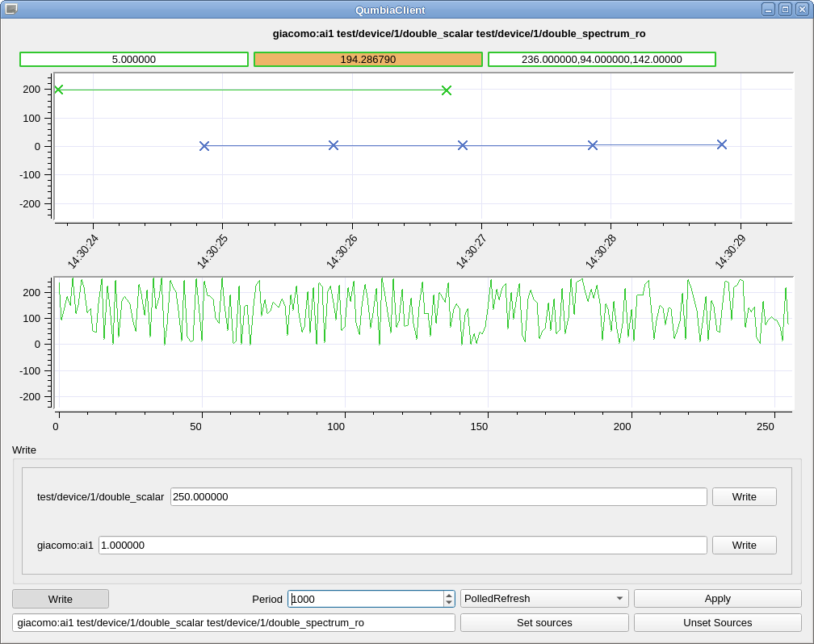The height and width of the screenshot is (644, 814).
Task: Click the spectrum value display showing 236.000000,94.000000,142.00000
Action: click(x=602, y=59)
